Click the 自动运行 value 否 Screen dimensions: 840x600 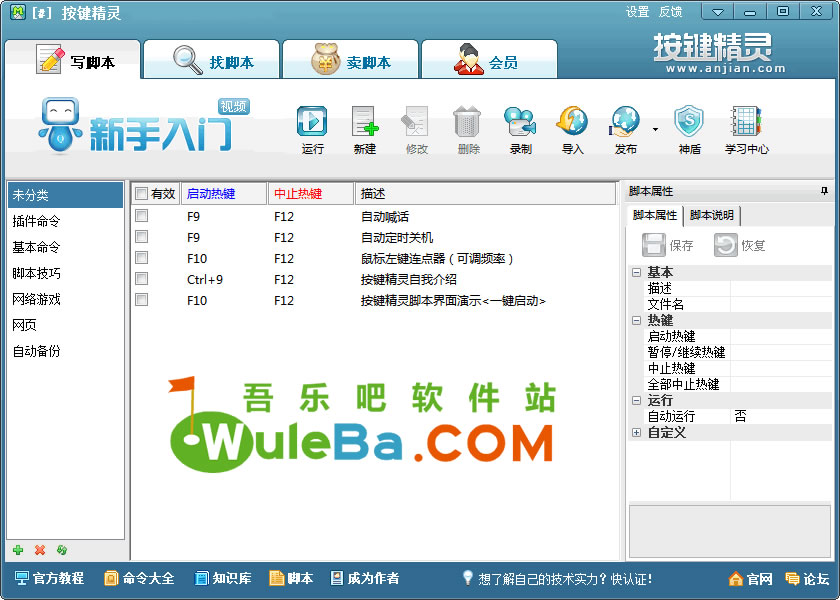click(781, 416)
